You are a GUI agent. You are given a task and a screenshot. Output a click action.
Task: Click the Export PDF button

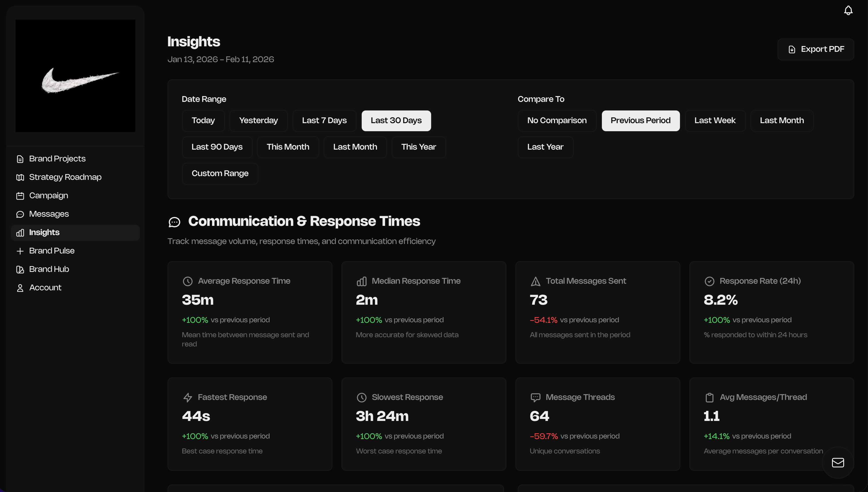[815, 49]
